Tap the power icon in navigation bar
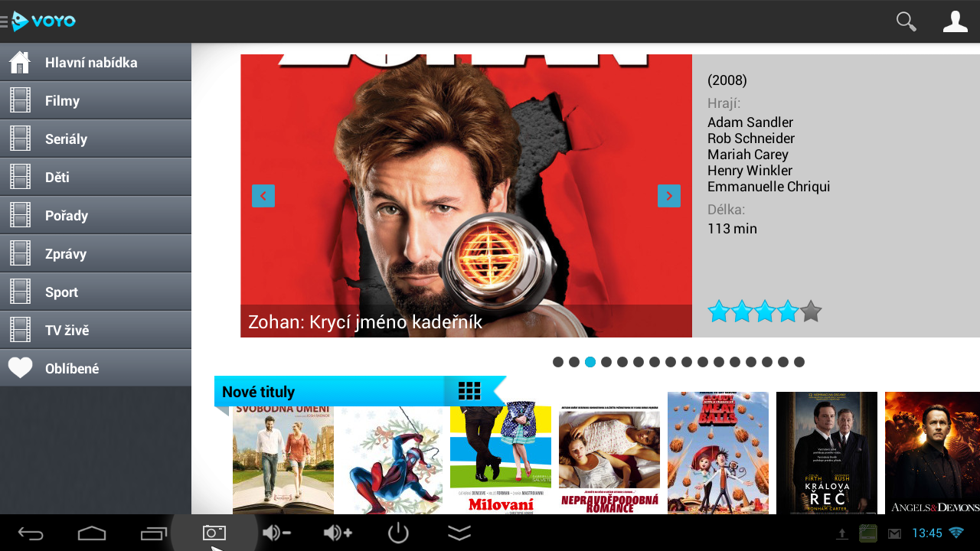The width and height of the screenshot is (980, 551). [399, 533]
